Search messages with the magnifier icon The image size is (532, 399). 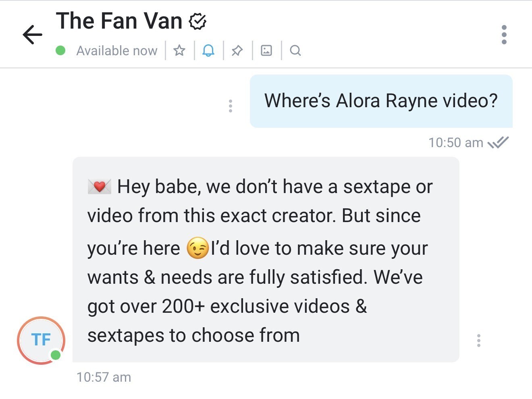coord(295,50)
